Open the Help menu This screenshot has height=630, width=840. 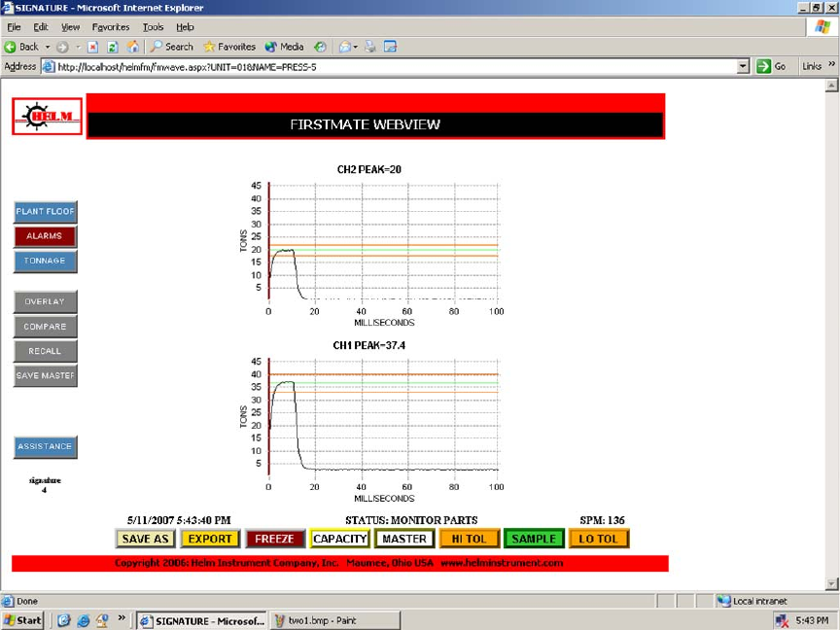(185, 27)
